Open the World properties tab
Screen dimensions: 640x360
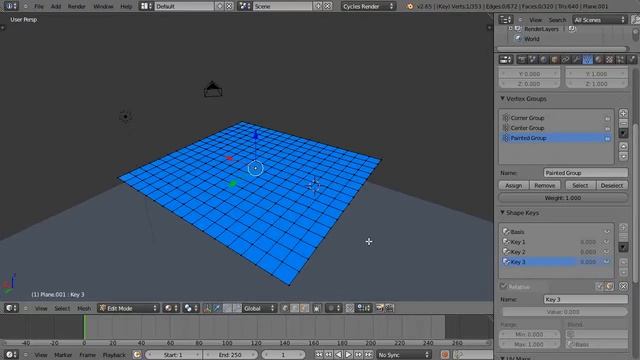(x=544, y=60)
